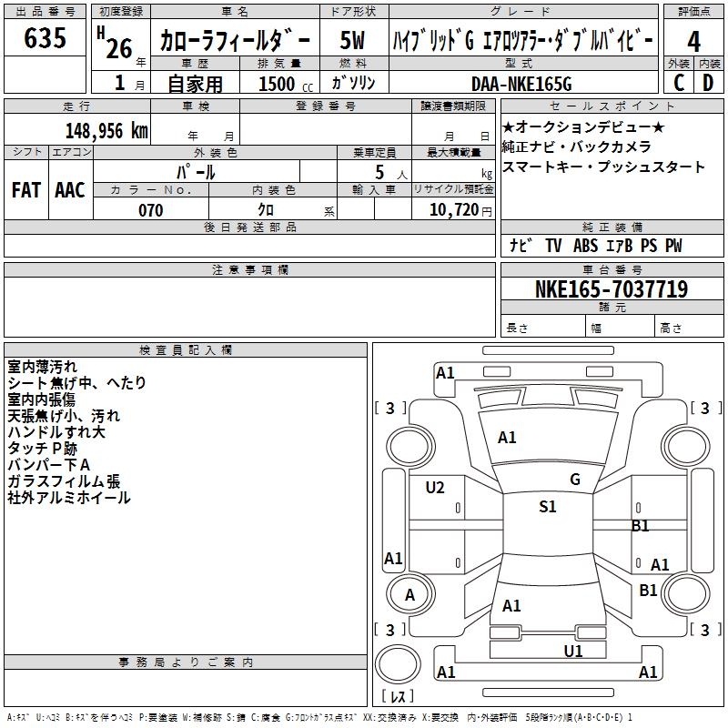The width and height of the screenshot is (728, 728).
Task: Select the fuel type ガソリン
Action: pos(353,83)
